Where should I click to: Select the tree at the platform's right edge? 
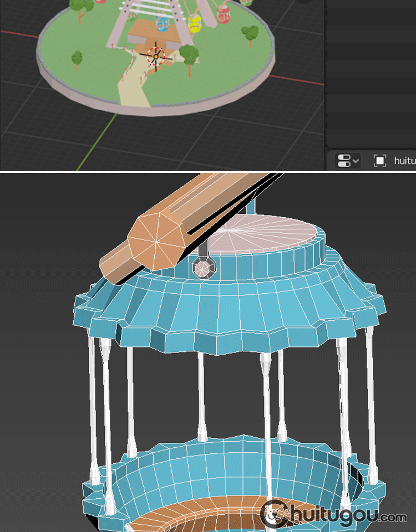point(251,32)
